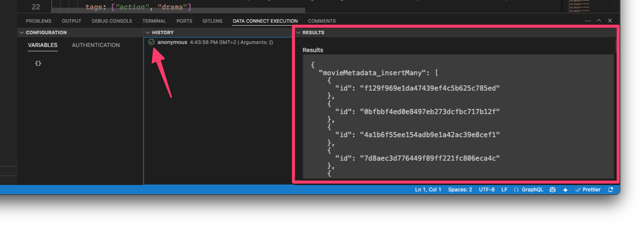The height and width of the screenshot is (226, 644).
Task: Select the anonymous history entry
Action: [x=172, y=42]
